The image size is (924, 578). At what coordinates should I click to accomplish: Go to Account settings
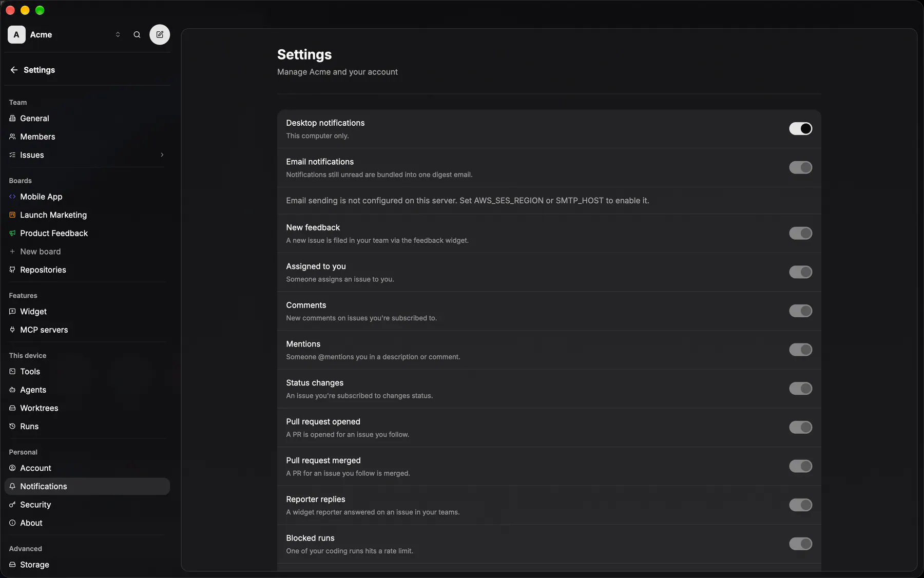click(x=87, y=468)
